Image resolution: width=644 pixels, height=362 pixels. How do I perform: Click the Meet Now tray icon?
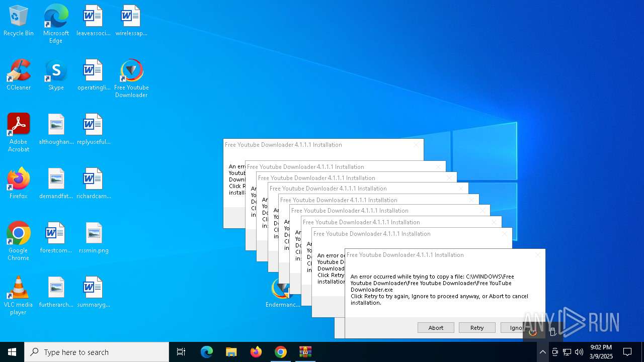click(555, 352)
